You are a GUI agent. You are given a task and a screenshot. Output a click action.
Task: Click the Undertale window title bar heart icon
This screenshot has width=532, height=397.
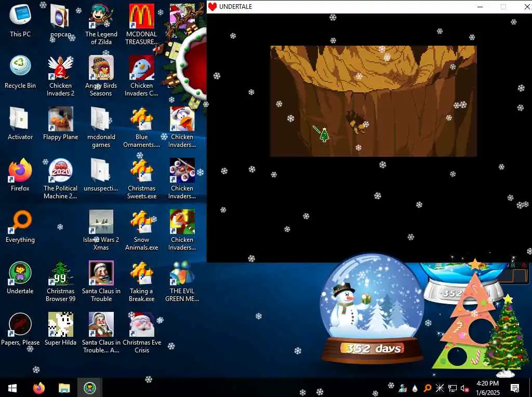[212, 6]
